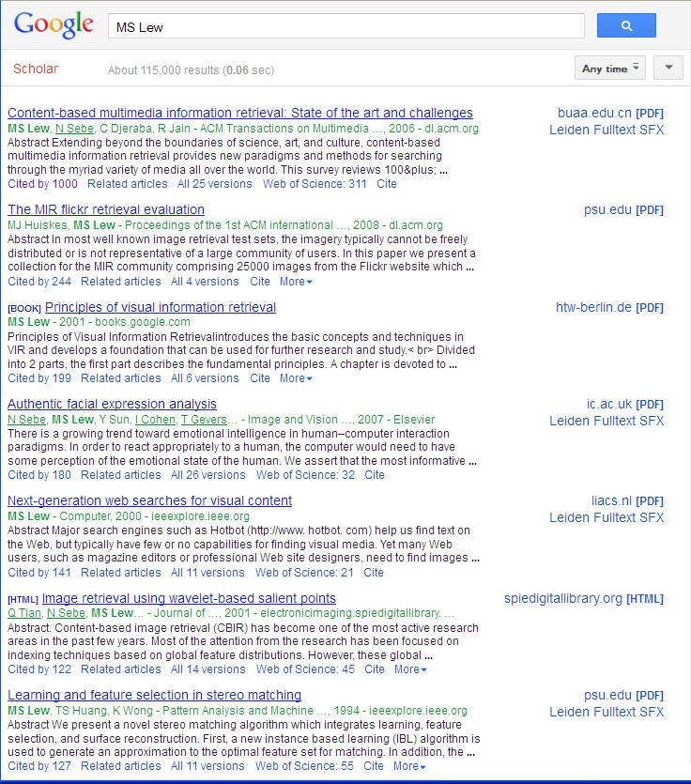Open the settings arrow dropdown beside Any time

click(x=668, y=68)
